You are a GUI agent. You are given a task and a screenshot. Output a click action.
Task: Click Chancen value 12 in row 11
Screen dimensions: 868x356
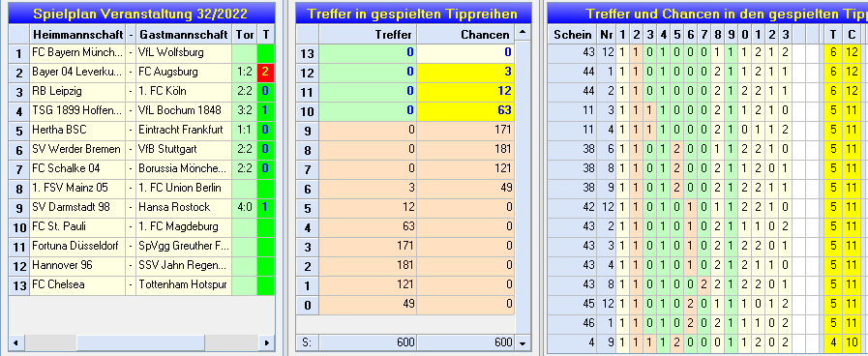pos(466,92)
